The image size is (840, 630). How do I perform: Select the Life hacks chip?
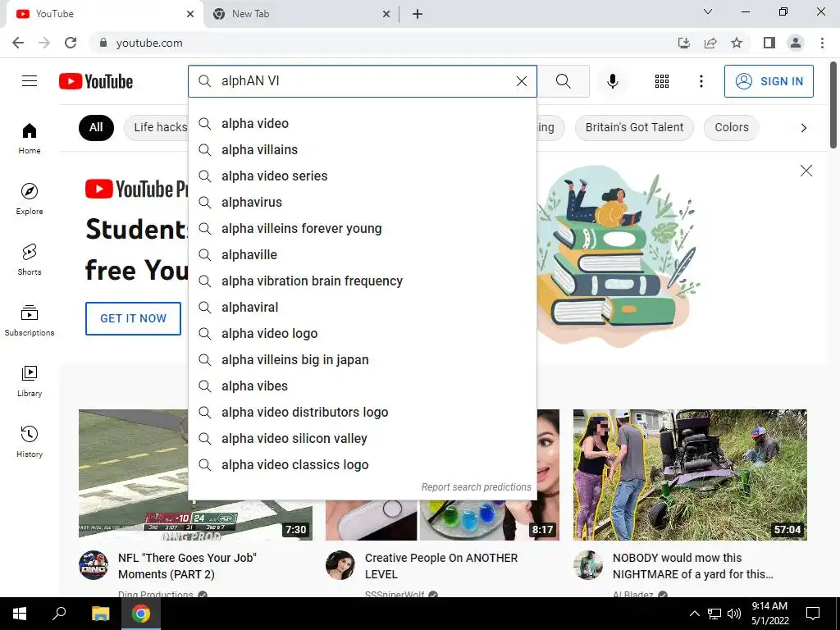coord(157,127)
